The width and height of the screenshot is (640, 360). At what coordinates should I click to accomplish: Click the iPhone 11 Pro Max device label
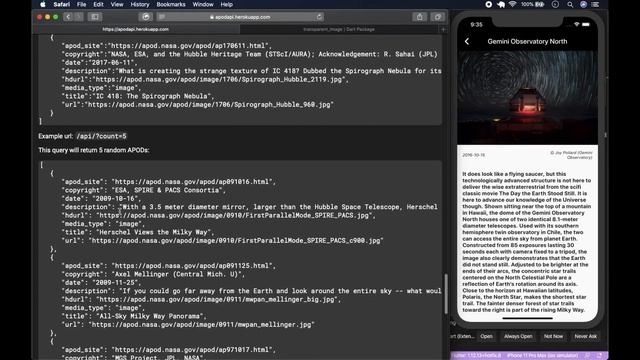[542, 356]
